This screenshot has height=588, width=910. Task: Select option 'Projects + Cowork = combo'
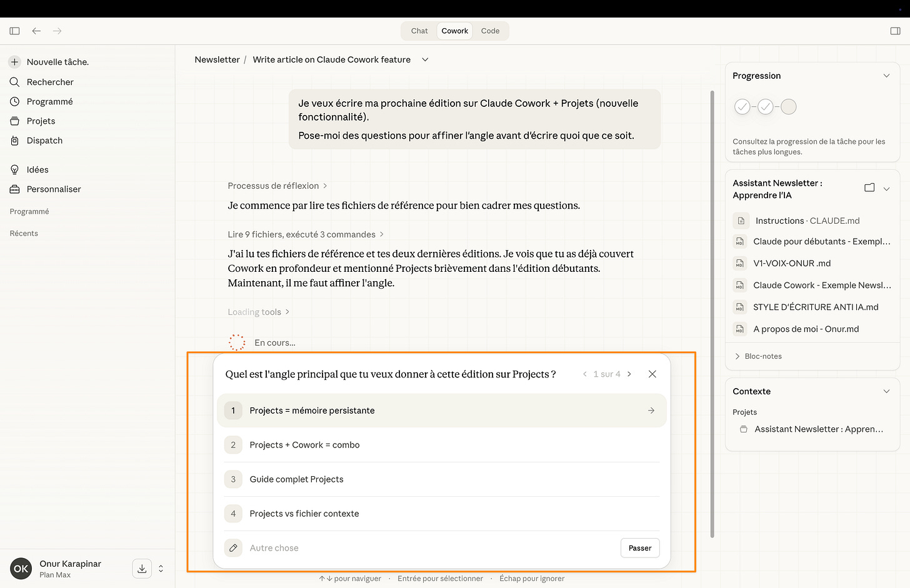tap(442, 445)
